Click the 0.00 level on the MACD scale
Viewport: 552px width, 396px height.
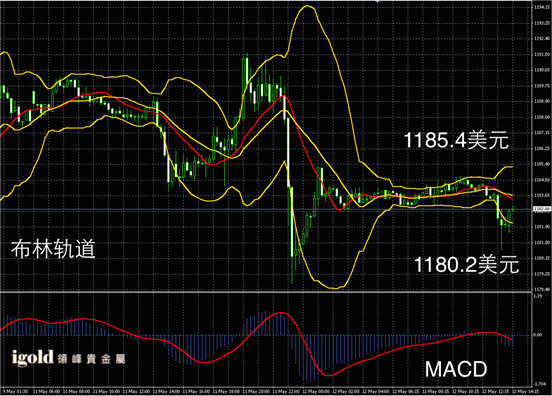point(538,335)
